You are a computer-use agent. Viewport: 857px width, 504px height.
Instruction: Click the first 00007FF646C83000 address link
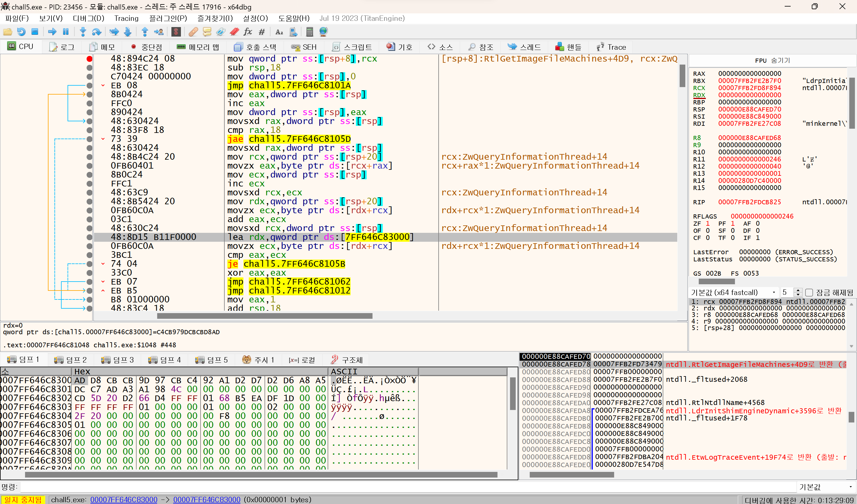(x=124, y=500)
